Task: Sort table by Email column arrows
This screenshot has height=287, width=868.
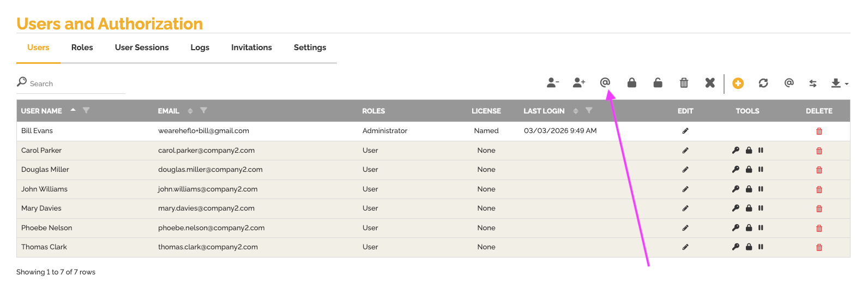Action: [190, 111]
